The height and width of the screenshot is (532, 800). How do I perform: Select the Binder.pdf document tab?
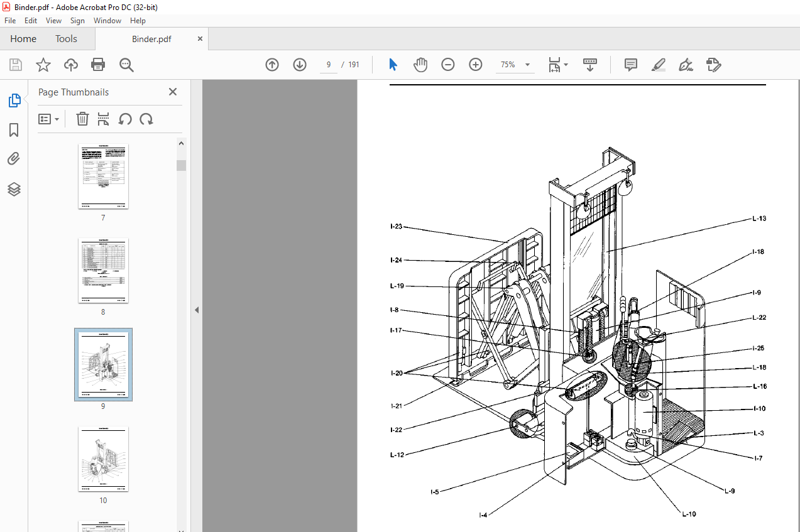click(x=151, y=39)
